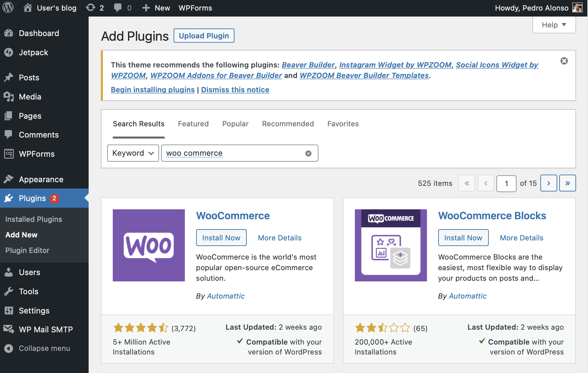Open the WordPress logo menu

coord(7,8)
